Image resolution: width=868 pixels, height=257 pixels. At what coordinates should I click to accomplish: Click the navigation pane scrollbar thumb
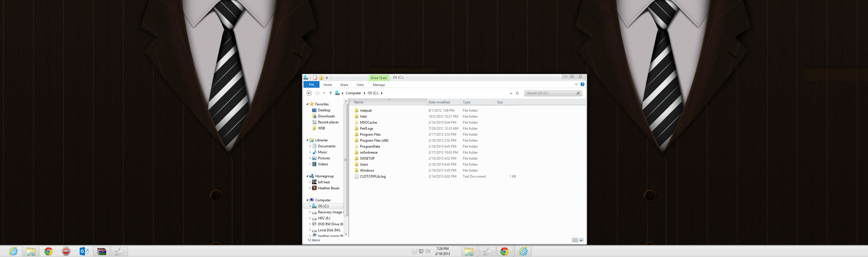pos(346,160)
